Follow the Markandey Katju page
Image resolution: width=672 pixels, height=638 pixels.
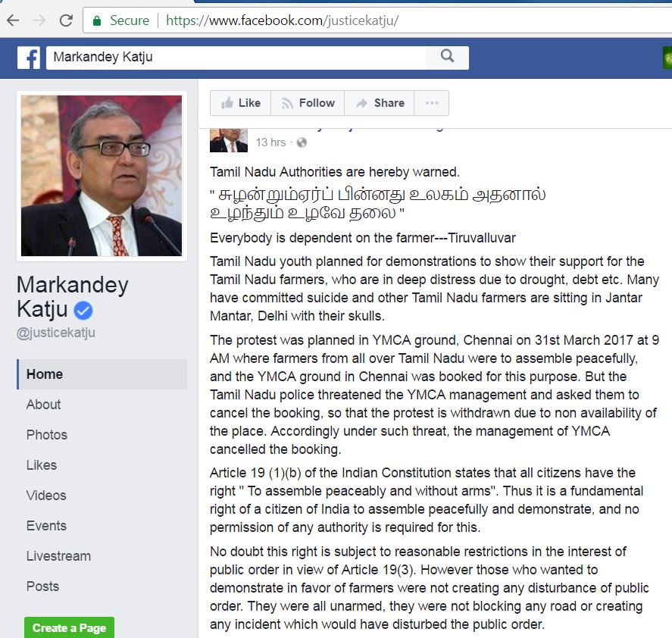(308, 103)
